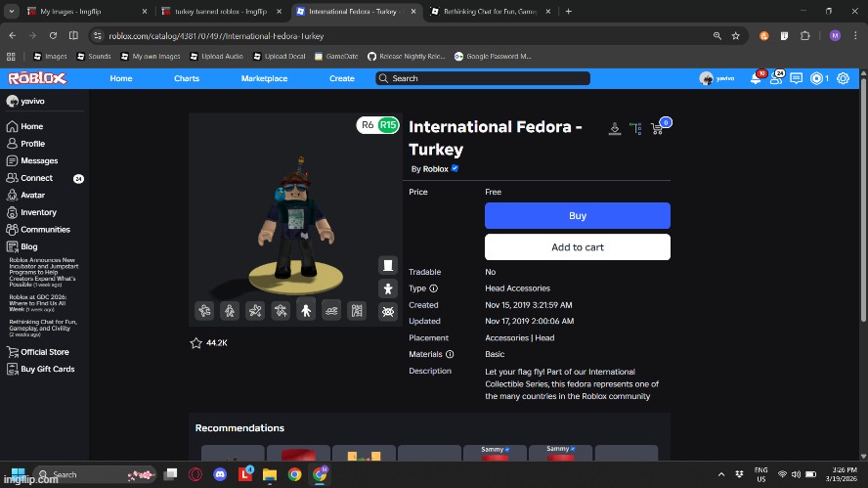Click the download asset icon
This screenshot has width=868, height=488.
pyautogui.click(x=614, y=128)
